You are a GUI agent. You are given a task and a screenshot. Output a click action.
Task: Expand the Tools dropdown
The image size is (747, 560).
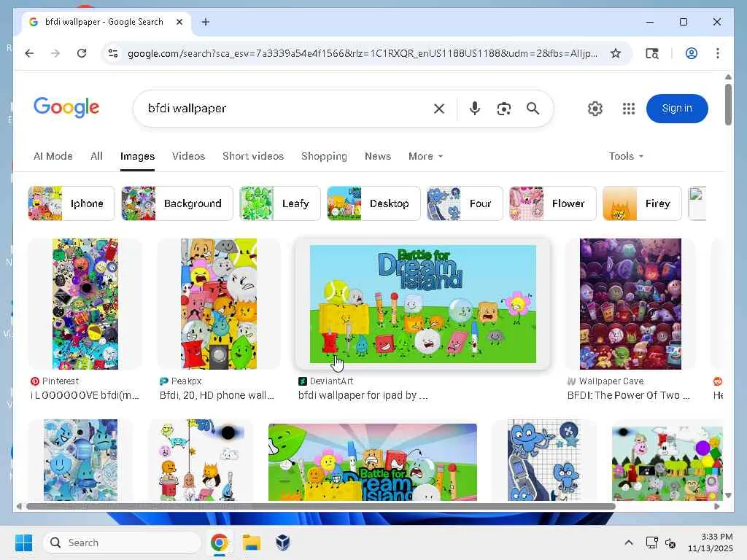[626, 156]
